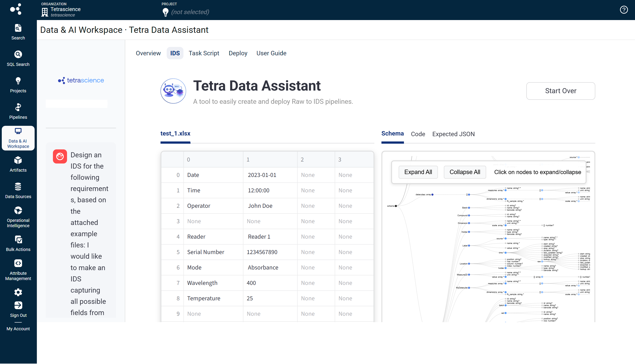The width and height of the screenshot is (635, 364).
Task: Open the help question mark icon
Action: [624, 10]
